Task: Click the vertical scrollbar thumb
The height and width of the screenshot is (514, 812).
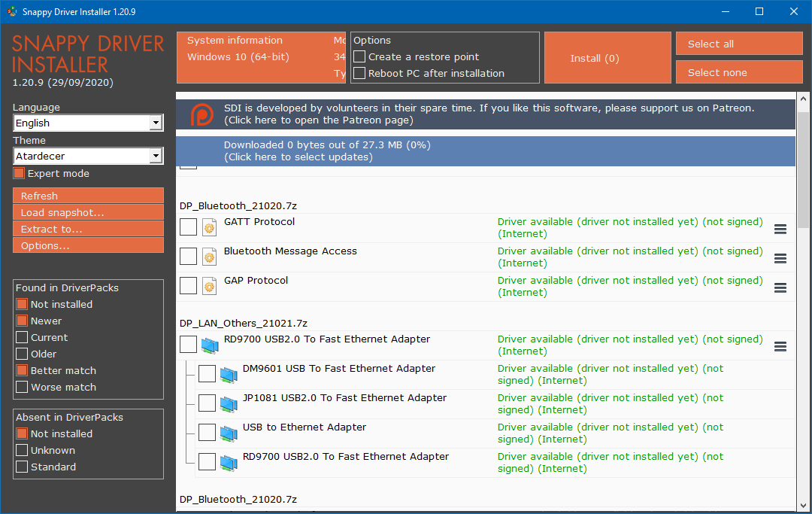Action: [x=803, y=169]
